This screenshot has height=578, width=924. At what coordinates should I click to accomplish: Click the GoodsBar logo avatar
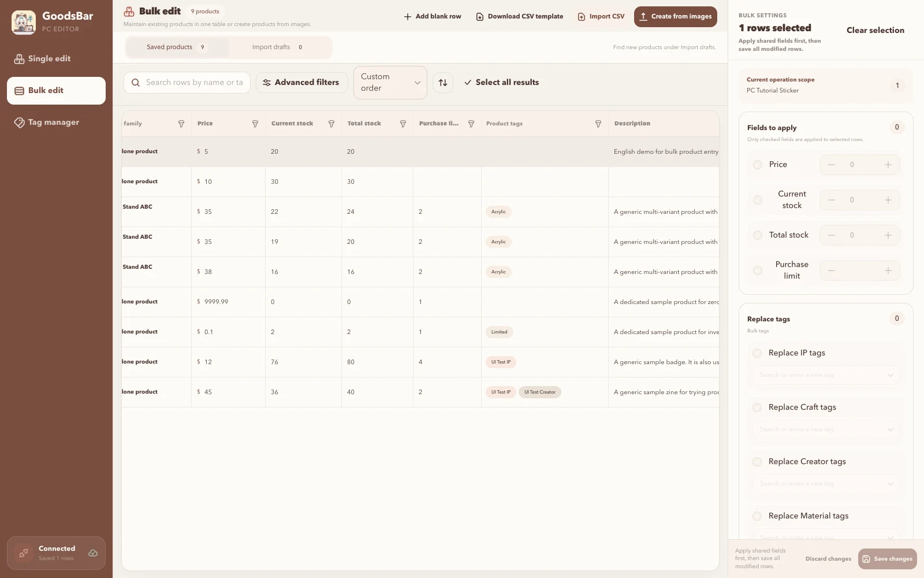[x=24, y=22]
